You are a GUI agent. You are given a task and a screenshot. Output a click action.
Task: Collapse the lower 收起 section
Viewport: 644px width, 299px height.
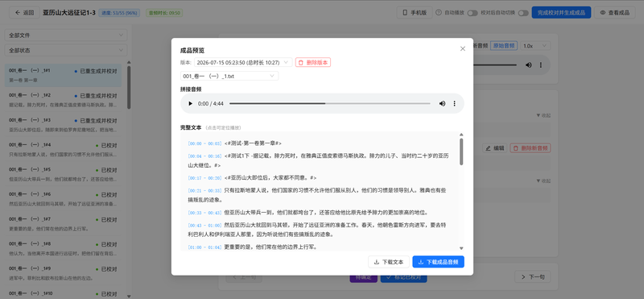[x=543, y=181]
